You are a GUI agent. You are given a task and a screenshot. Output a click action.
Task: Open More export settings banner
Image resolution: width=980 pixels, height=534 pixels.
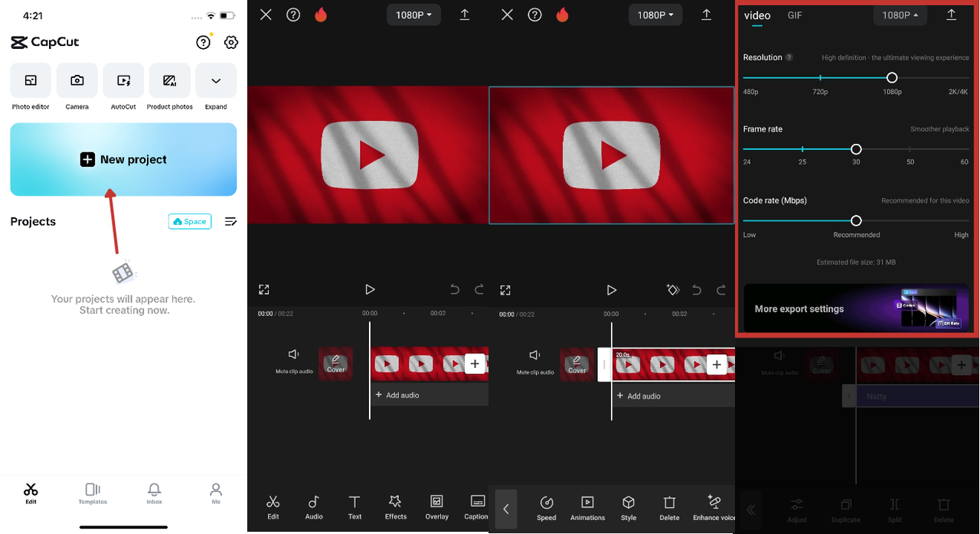pyautogui.click(x=856, y=308)
